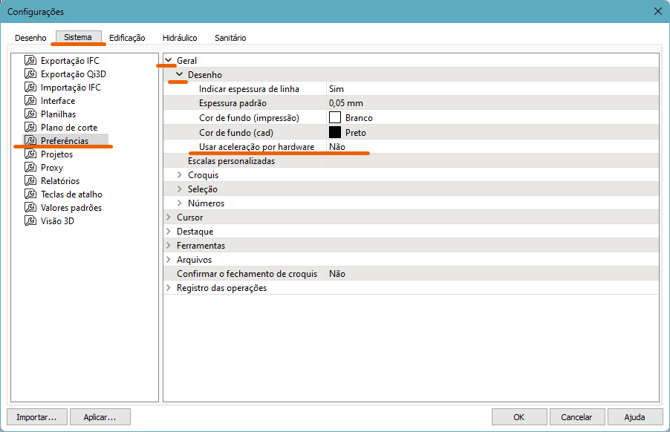Click the Relatórios icon in the sidebar
This screenshot has width=670, height=432.
point(31,181)
